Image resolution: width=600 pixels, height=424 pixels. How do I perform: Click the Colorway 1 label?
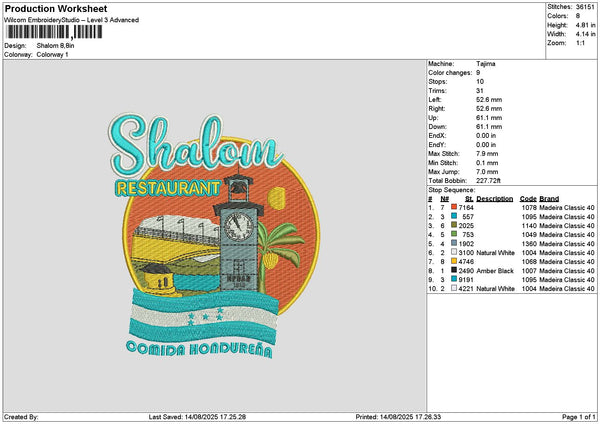53,54
